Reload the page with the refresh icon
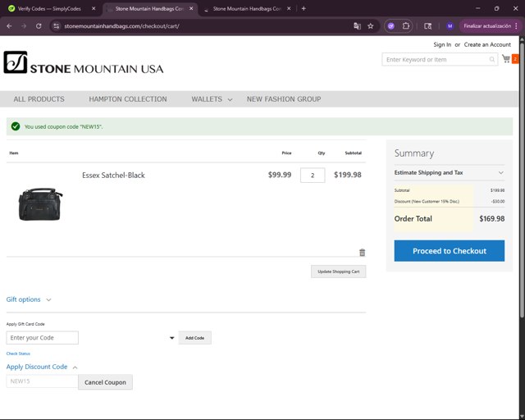Image resolution: width=525 pixels, height=420 pixels. click(x=39, y=26)
